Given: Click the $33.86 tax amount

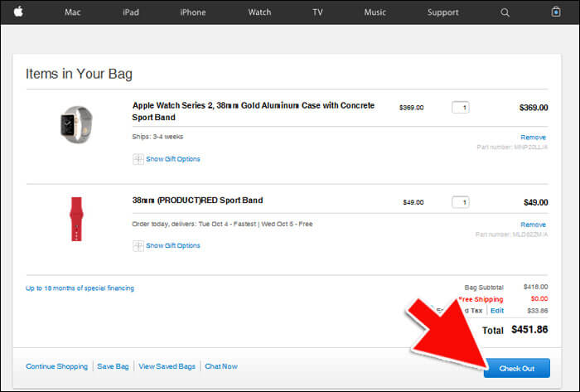Looking at the screenshot, I should click(538, 311).
